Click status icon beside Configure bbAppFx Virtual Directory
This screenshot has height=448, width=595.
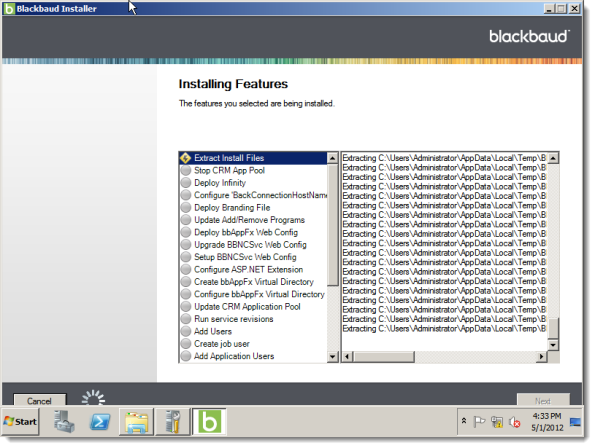point(186,294)
